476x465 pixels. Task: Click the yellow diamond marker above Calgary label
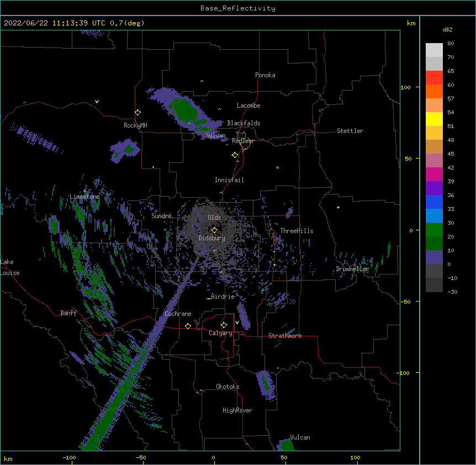(x=224, y=325)
